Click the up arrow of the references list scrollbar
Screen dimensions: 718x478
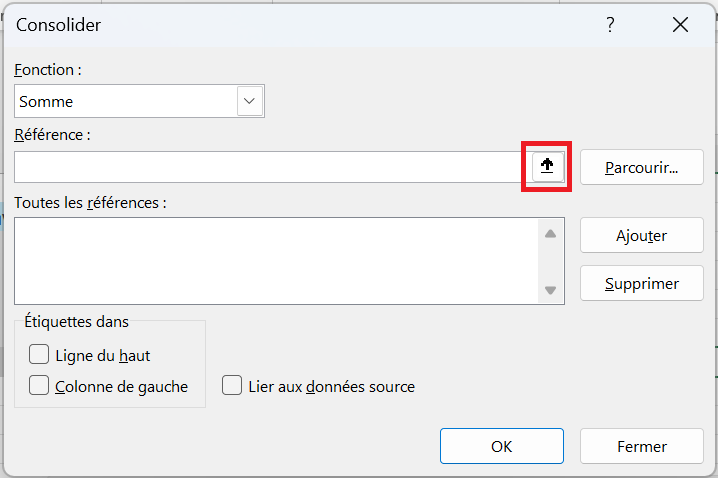click(550, 234)
